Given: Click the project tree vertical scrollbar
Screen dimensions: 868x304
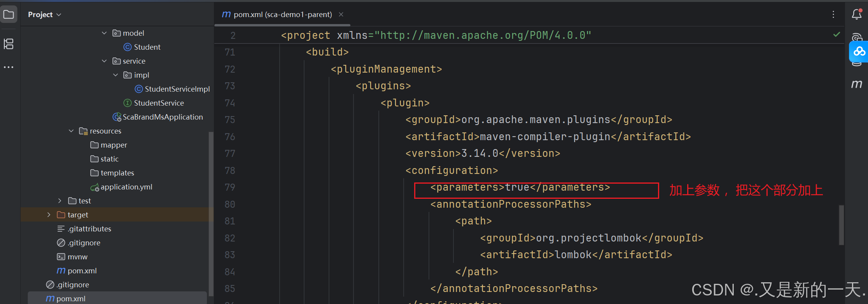Looking at the screenshot, I should (211, 214).
